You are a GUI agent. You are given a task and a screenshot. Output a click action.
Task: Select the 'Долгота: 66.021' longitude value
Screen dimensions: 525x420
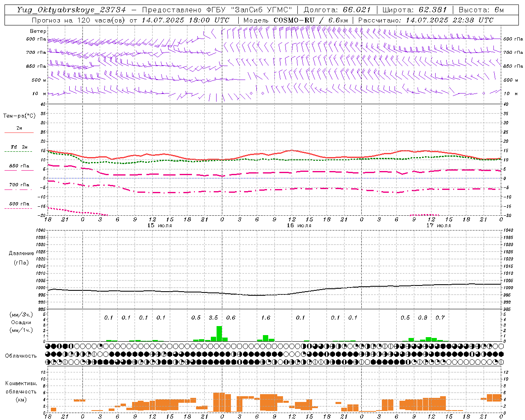click(337, 10)
